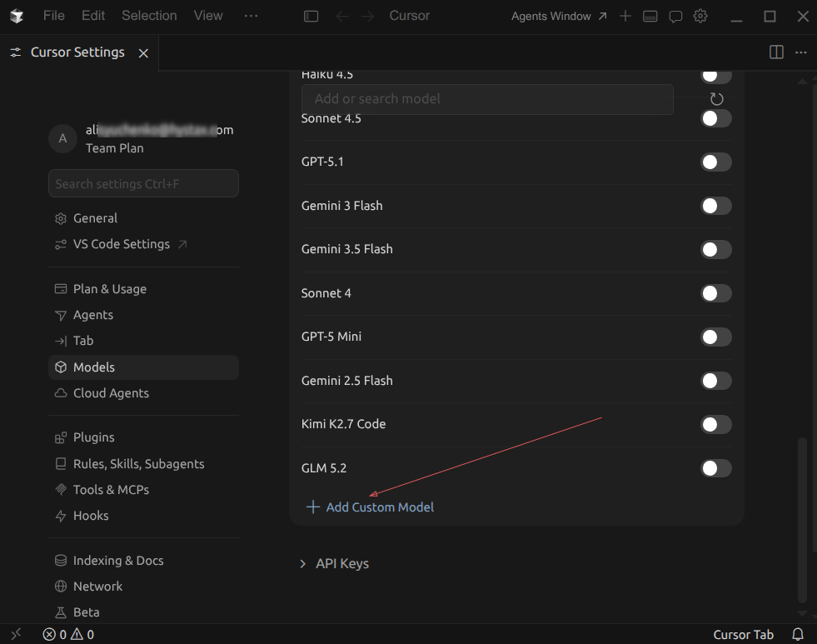Select Models settings section
The height and width of the screenshot is (644, 817).
coord(143,367)
